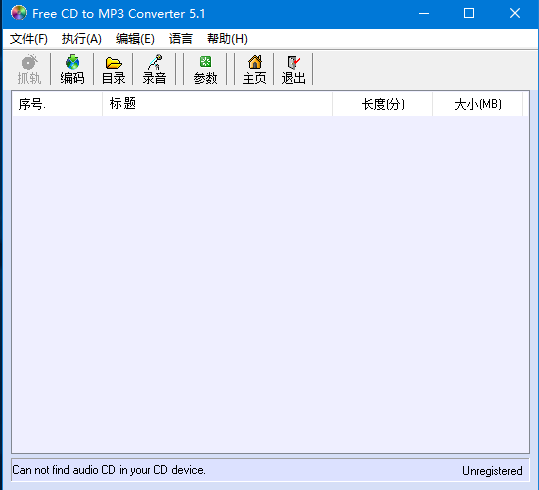
Task: Sort by the 大小(MB) column header
Action: [x=477, y=104]
